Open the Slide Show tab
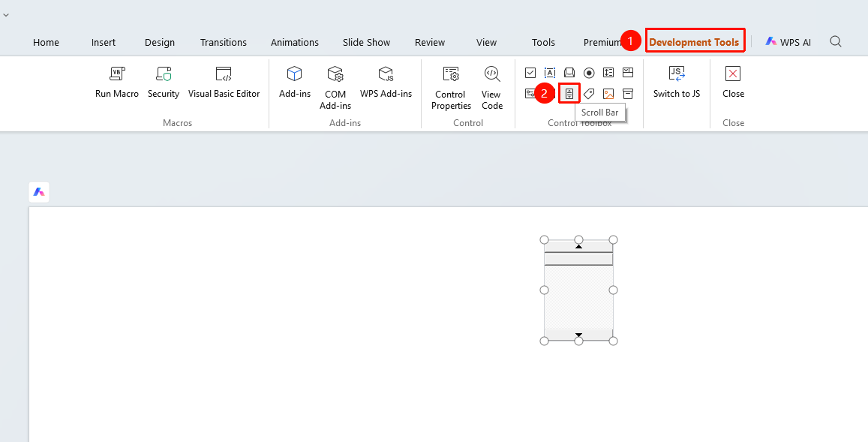868x442 pixels. click(x=366, y=43)
